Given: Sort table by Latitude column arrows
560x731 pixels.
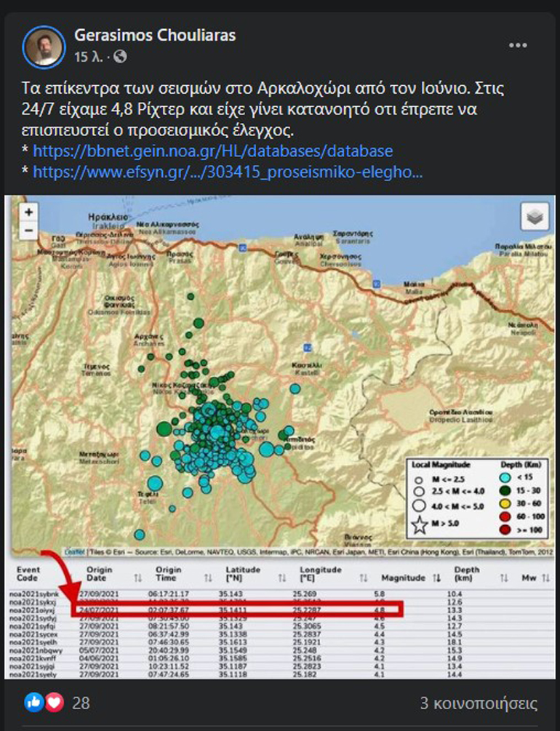Looking at the screenshot, I should tap(281, 578).
